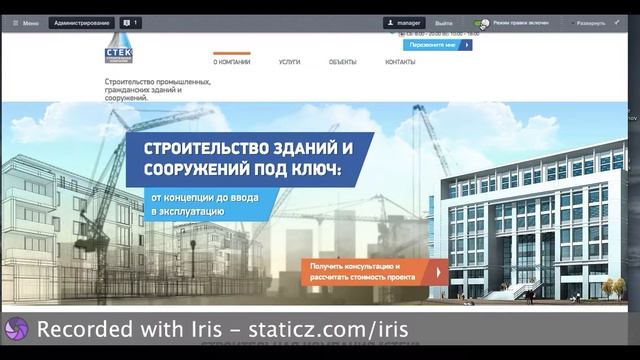This screenshot has width=640, height=360.
Task: Click Выйти to log out
Action: coord(444,23)
